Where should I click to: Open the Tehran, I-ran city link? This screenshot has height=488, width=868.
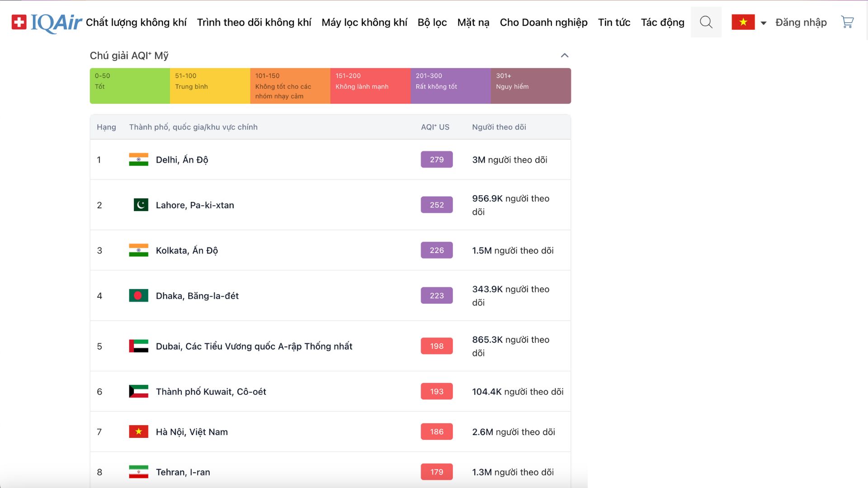[183, 472]
